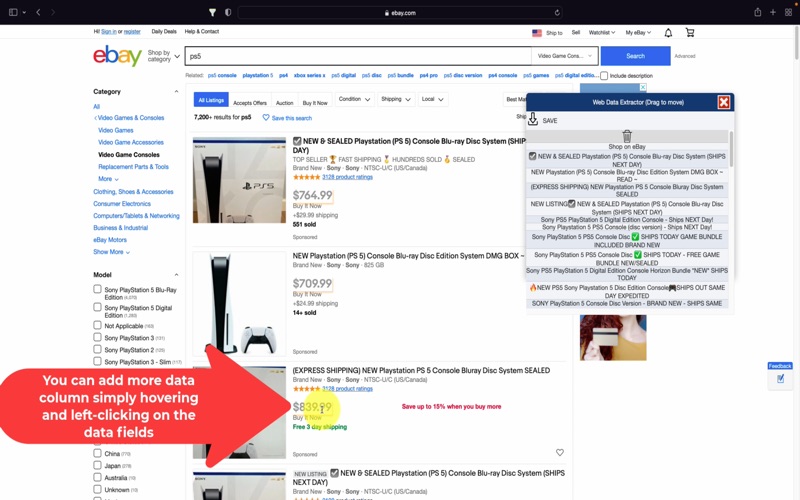Check the Japan location filter

[x=97, y=465]
